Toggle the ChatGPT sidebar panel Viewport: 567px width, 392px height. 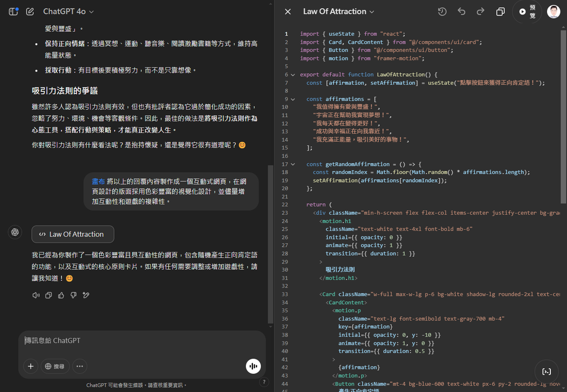coord(13,12)
